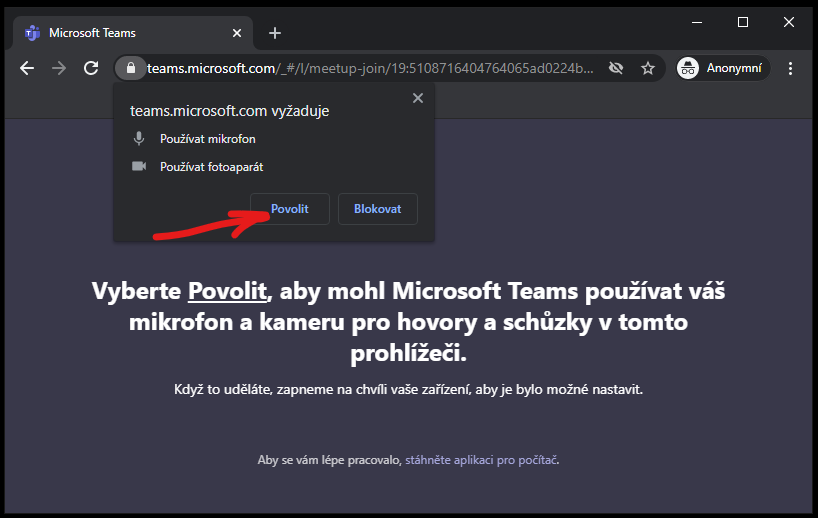Open Chrome's three-dot menu

point(790,68)
